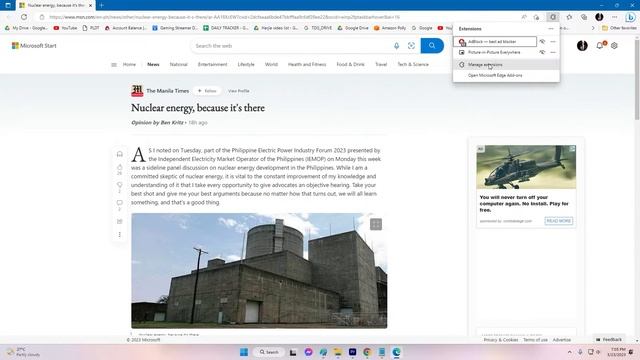
Task: Open Privacy & Cookies footer link
Action: [501, 340]
